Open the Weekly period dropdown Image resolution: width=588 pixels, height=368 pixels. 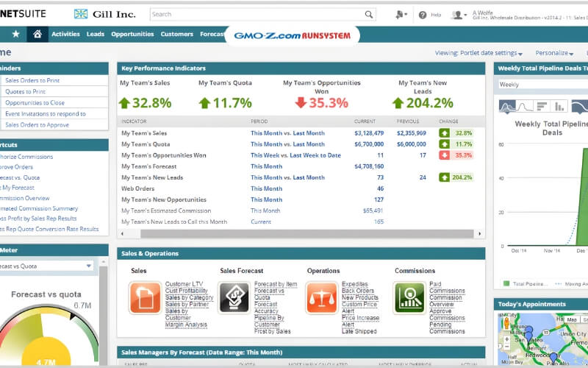pos(542,85)
